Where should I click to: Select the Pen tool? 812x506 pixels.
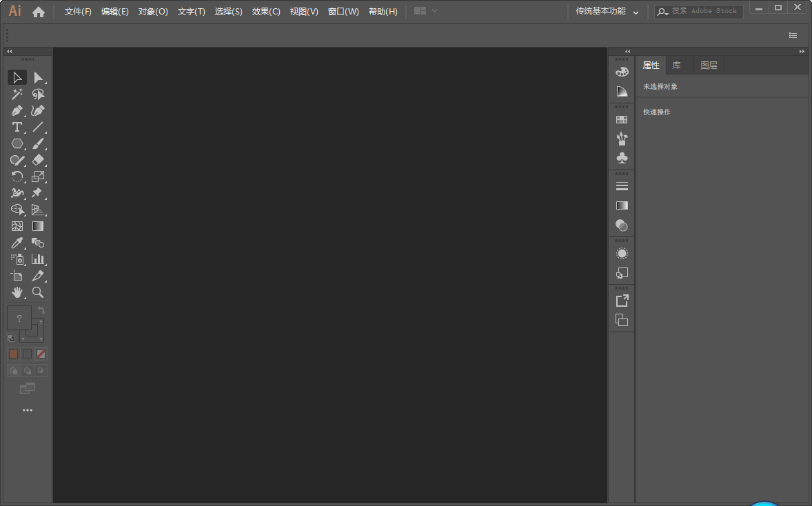tap(17, 110)
